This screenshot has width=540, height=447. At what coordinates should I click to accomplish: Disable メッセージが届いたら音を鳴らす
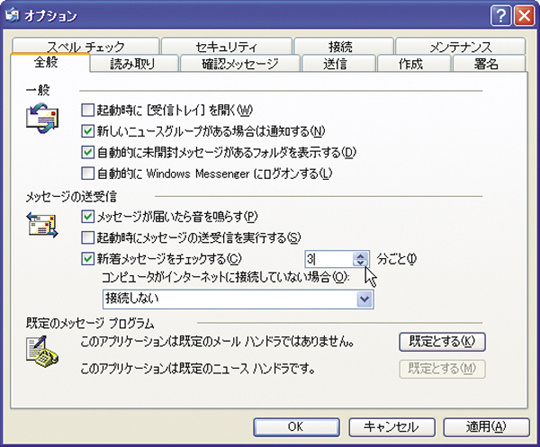click(87, 217)
